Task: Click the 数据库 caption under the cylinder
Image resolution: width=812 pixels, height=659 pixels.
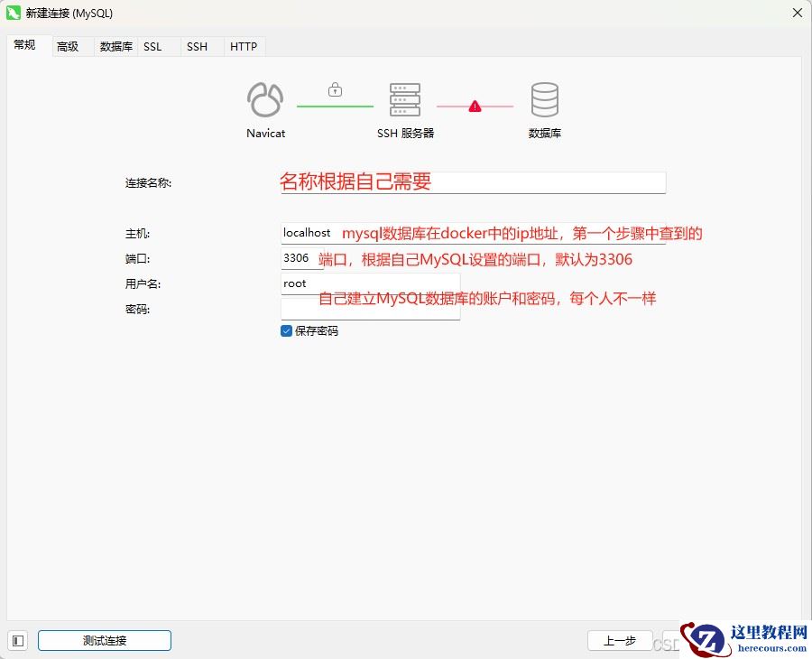Action: click(x=545, y=133)
